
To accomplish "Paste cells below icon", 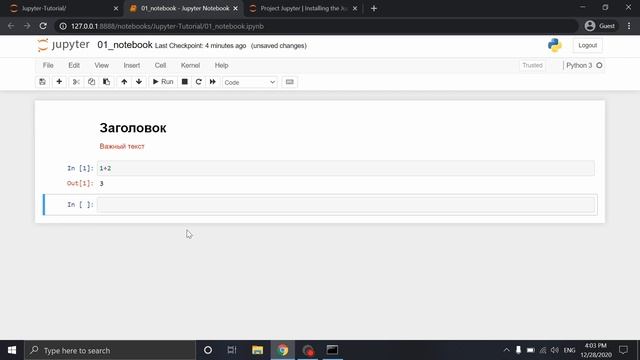I will [106, 82].
